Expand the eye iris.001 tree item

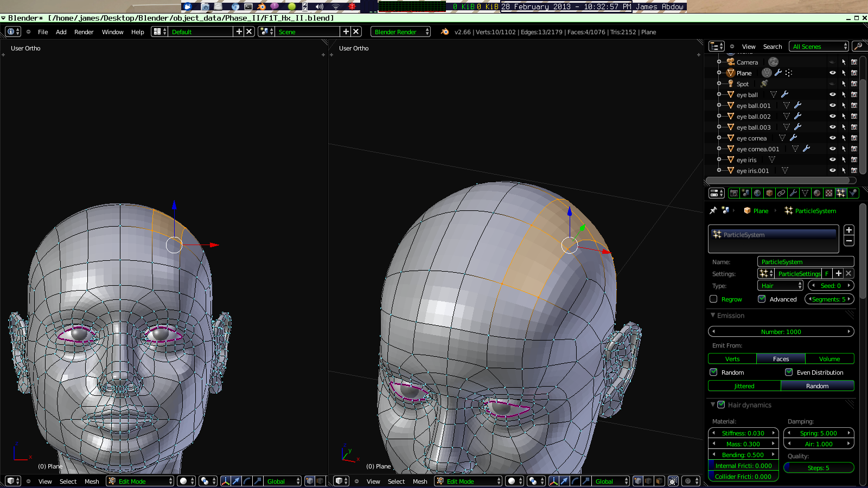[719, 170]
